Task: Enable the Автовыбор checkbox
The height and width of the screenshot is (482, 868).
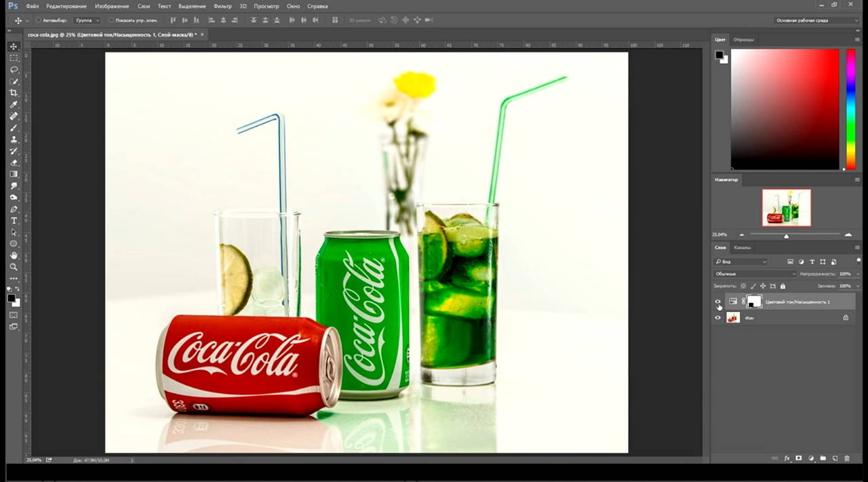Action: [x=38, y=20]
